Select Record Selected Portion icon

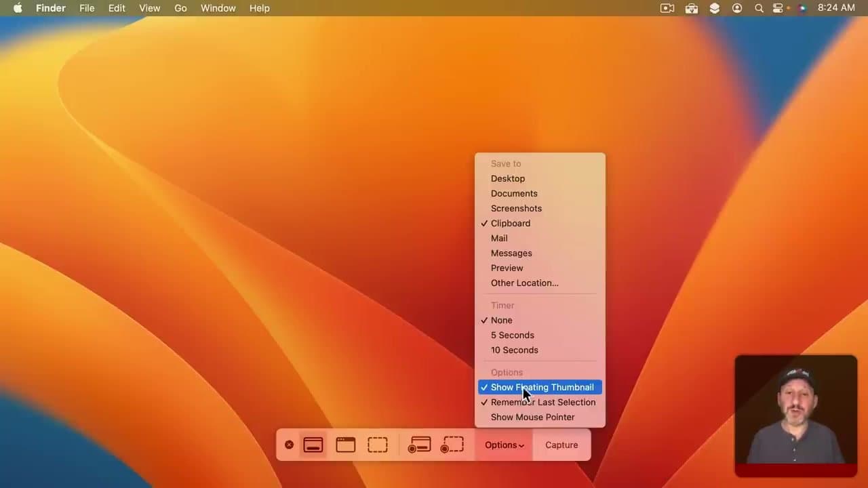pyautogui.click(x=452, y=445)
